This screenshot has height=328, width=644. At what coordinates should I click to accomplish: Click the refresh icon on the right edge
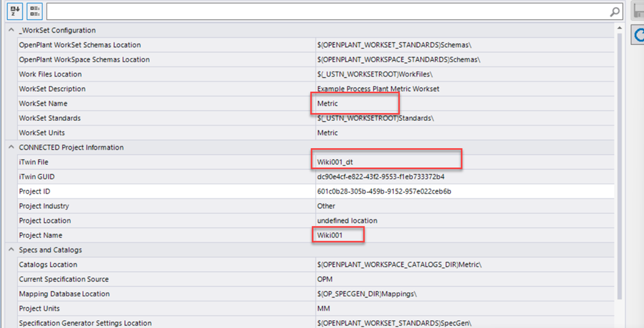coord(639,34)
